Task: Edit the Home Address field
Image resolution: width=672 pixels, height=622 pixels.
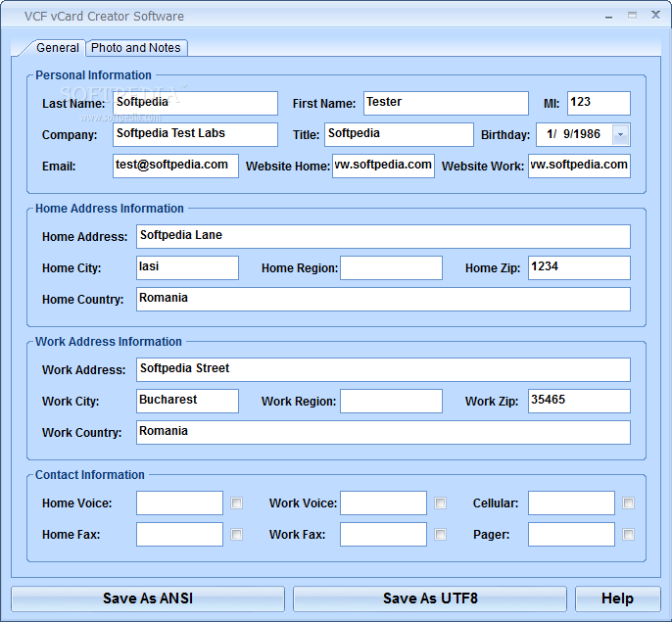Action: 383,236
